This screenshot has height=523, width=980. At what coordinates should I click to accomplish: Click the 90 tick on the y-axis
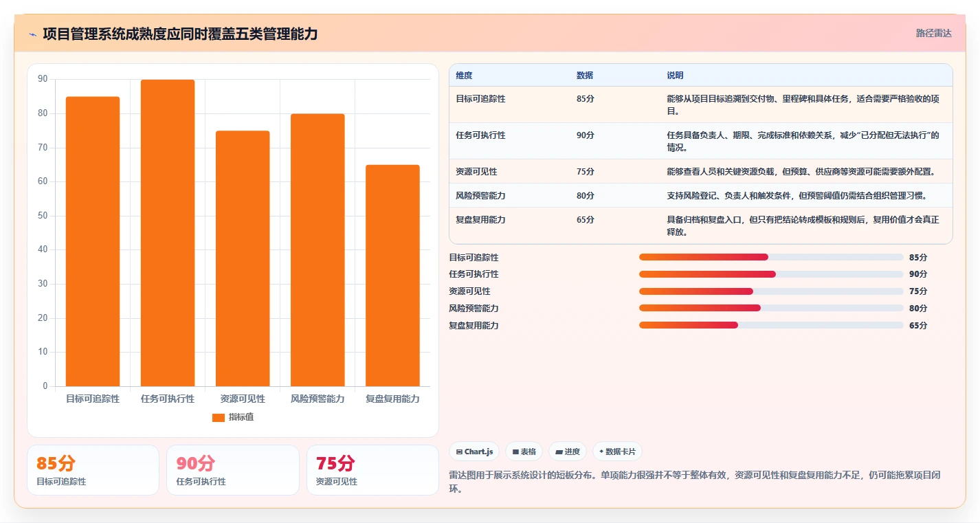point(43,80)
